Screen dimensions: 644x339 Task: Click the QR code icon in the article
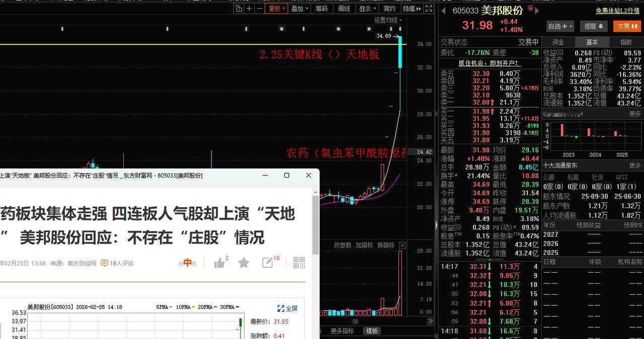click(299, 263)
